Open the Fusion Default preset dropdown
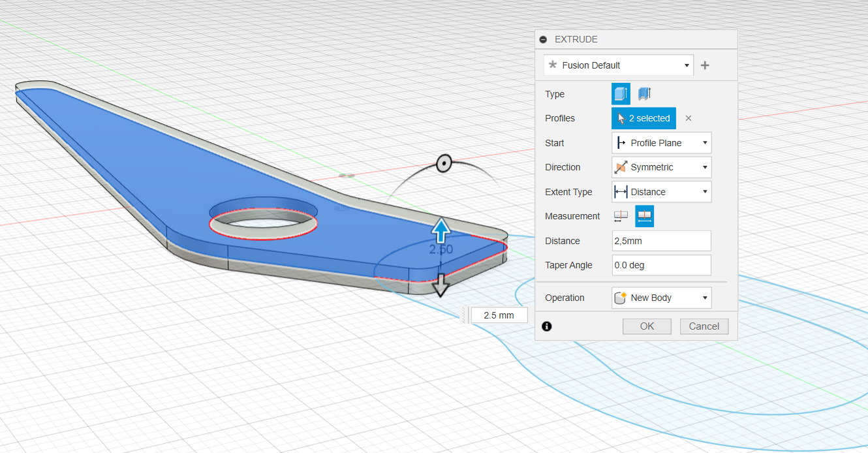 pos(619,65)
